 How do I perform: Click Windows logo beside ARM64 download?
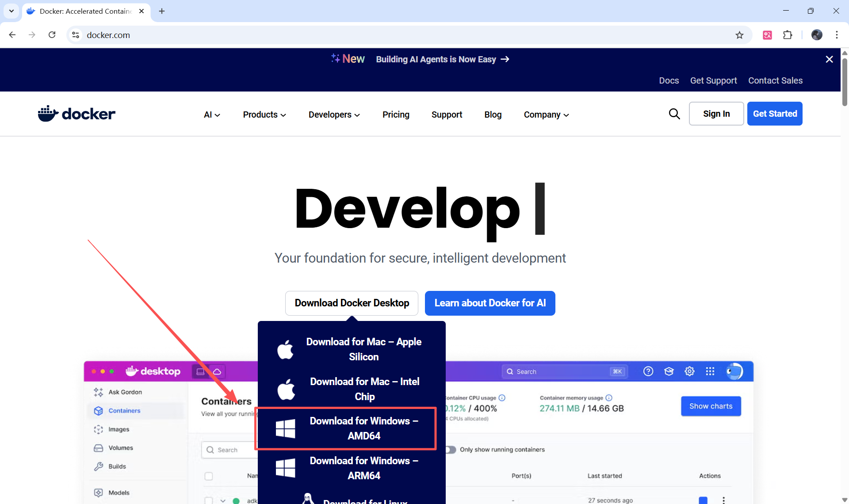coord(285,468)
